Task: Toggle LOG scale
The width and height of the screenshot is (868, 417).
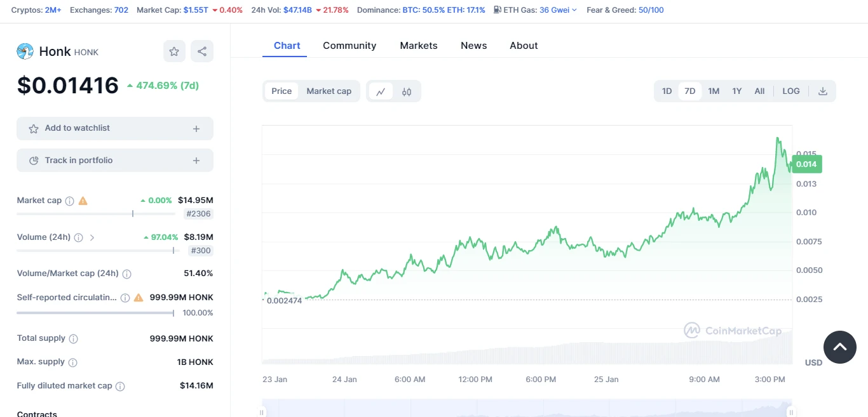Action: [x=791, y=91]
